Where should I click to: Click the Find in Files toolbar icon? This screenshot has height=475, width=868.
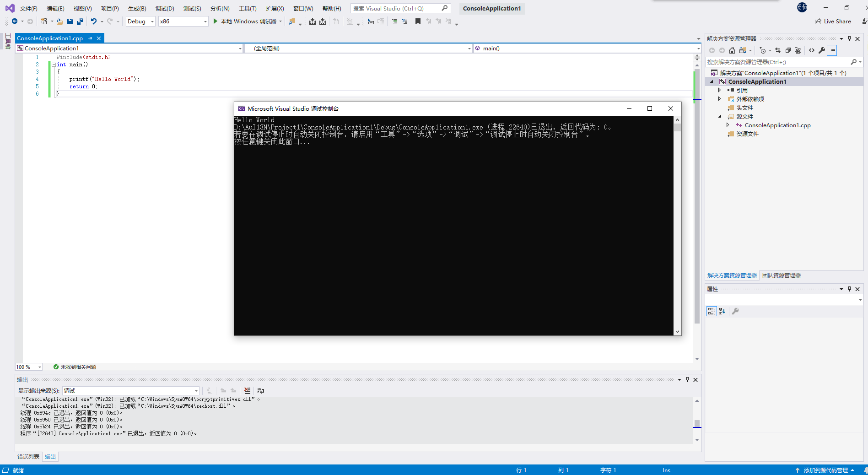[x=292, y=22]
